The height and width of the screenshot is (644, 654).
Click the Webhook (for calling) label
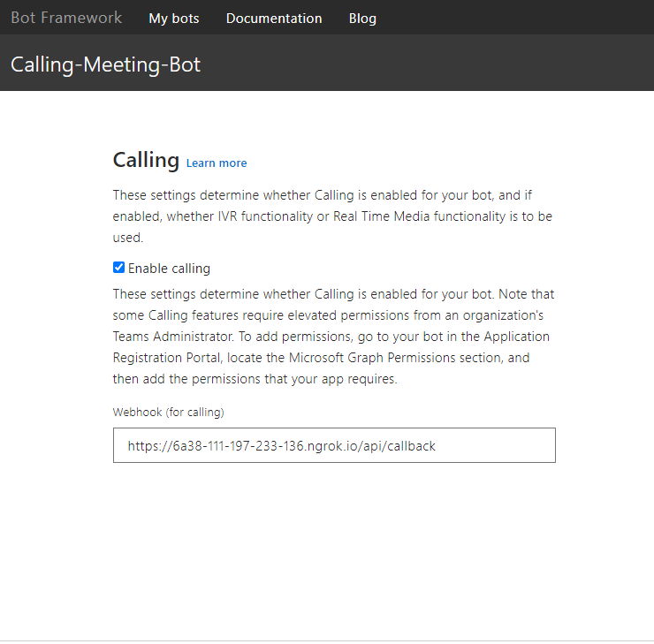(169, 413)
